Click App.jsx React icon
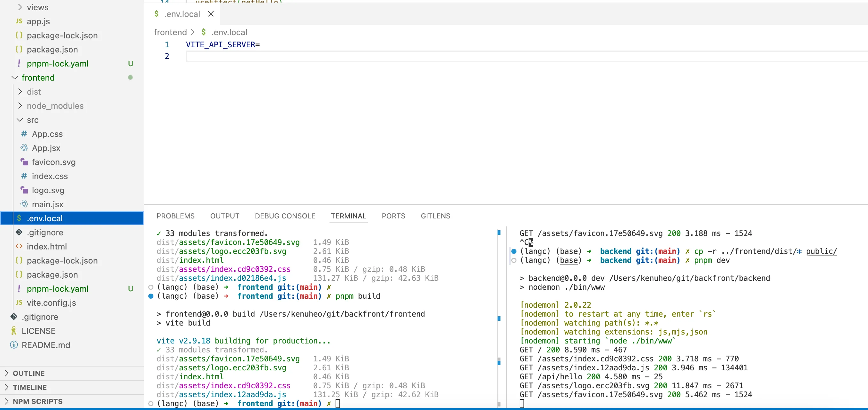Viewport: 868px width, 410px height. [x=24, y=148]
